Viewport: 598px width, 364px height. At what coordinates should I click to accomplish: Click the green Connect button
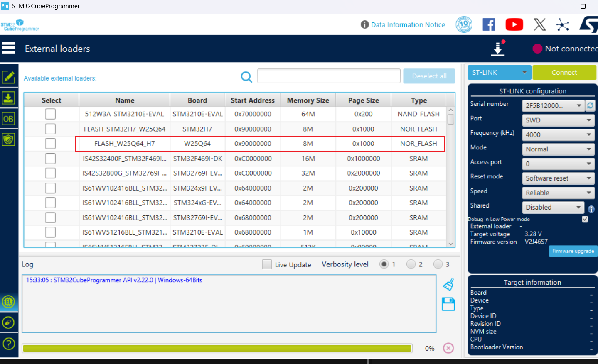pyautogui.click(x=564, y=73)
